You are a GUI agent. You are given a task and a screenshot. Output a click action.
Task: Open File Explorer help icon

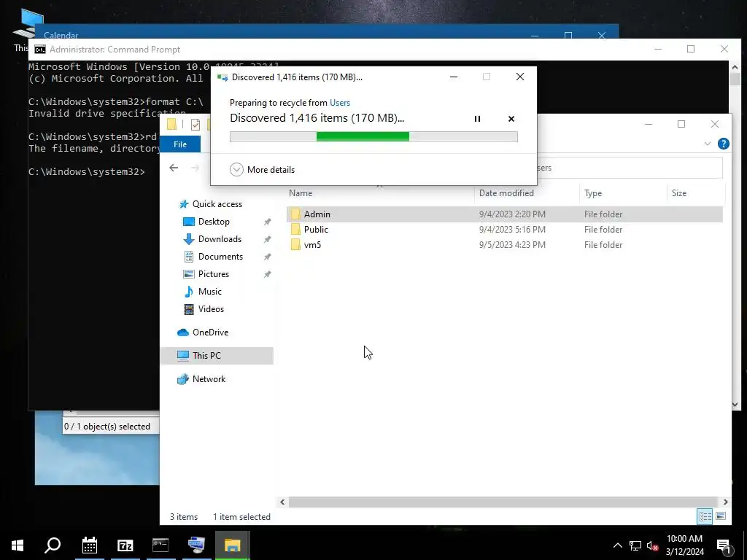723,144
